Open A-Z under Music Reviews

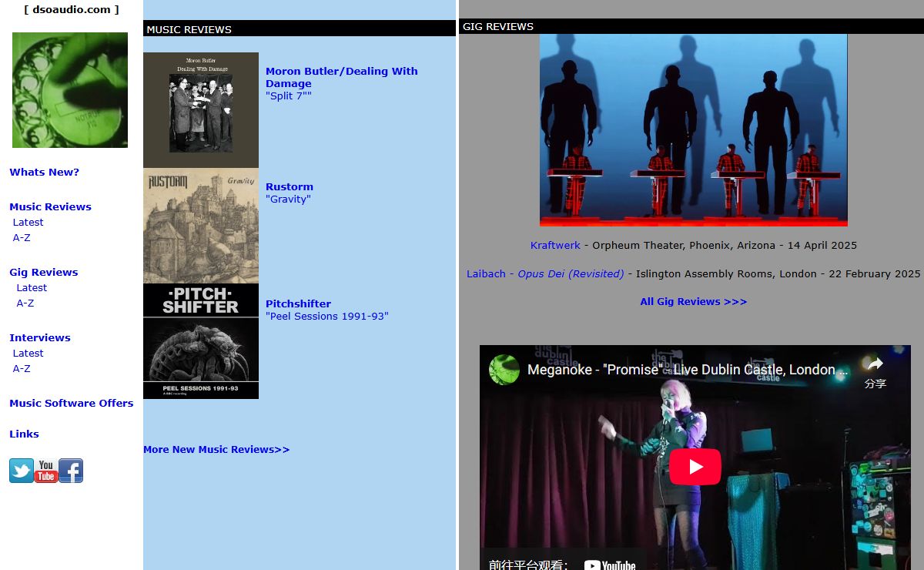point(22,237)
